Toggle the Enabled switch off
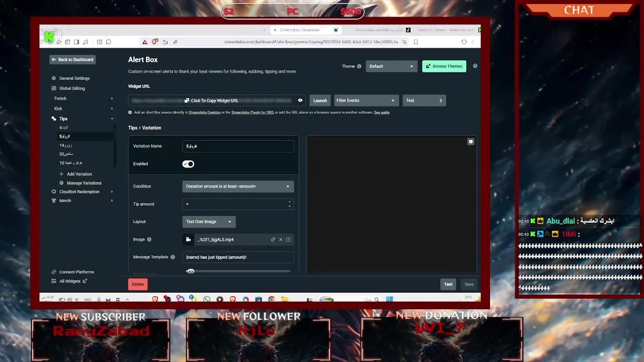 coord(188,164)
